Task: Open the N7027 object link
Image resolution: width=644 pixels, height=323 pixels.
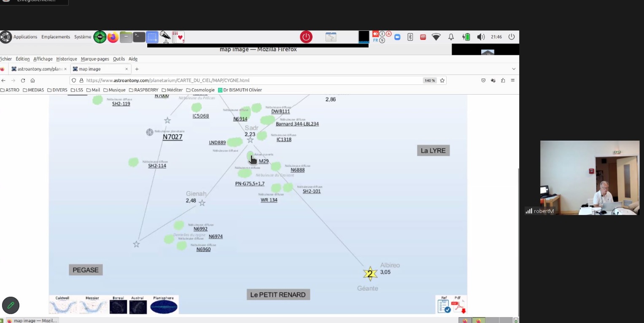Action: point(172,137)
